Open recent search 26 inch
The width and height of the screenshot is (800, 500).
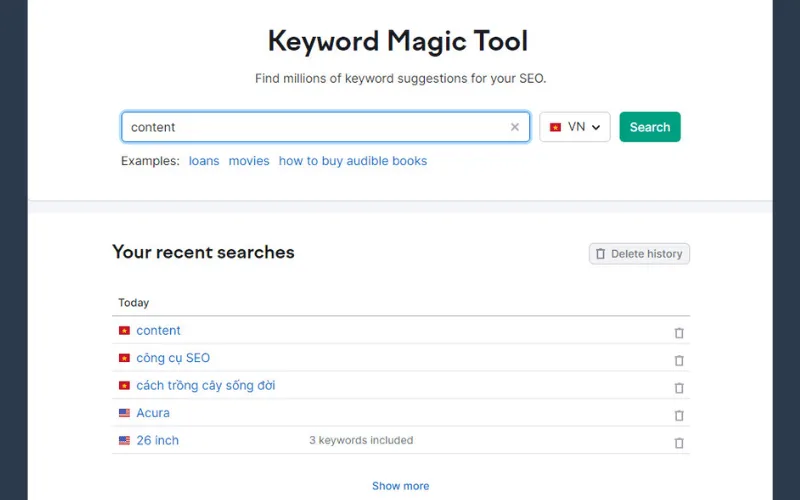157,440
